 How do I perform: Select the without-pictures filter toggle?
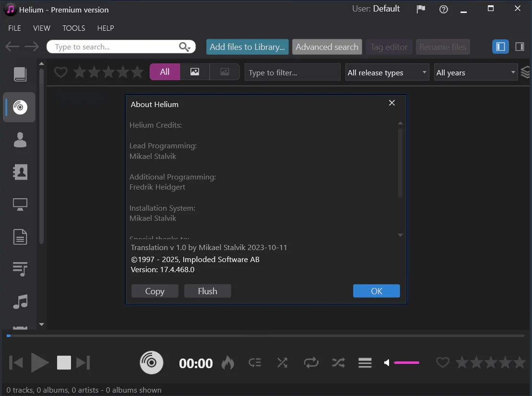click(225, 72)
